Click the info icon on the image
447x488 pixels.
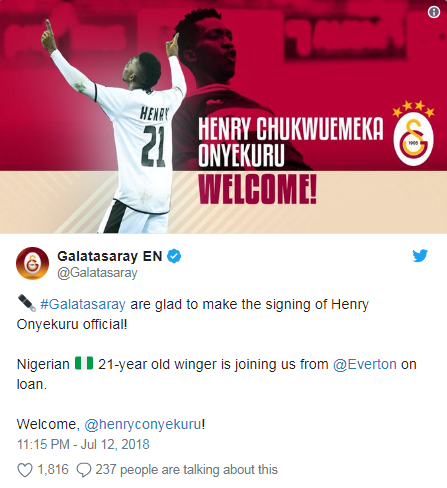pyautogui.click(x=434, y=12)
